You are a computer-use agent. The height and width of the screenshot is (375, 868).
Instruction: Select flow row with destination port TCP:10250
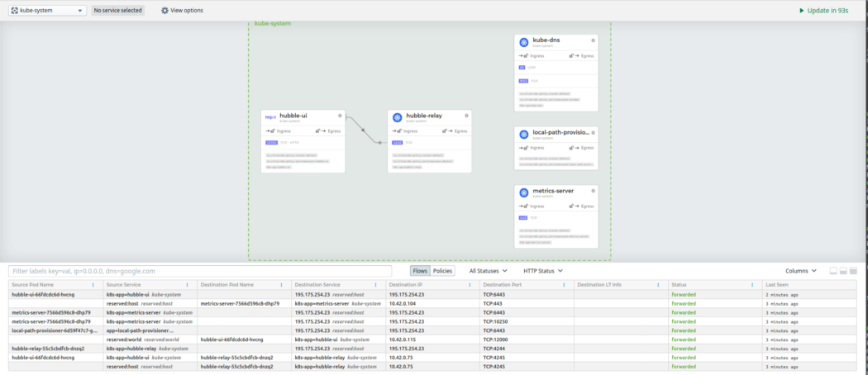[x=433, y=321]
